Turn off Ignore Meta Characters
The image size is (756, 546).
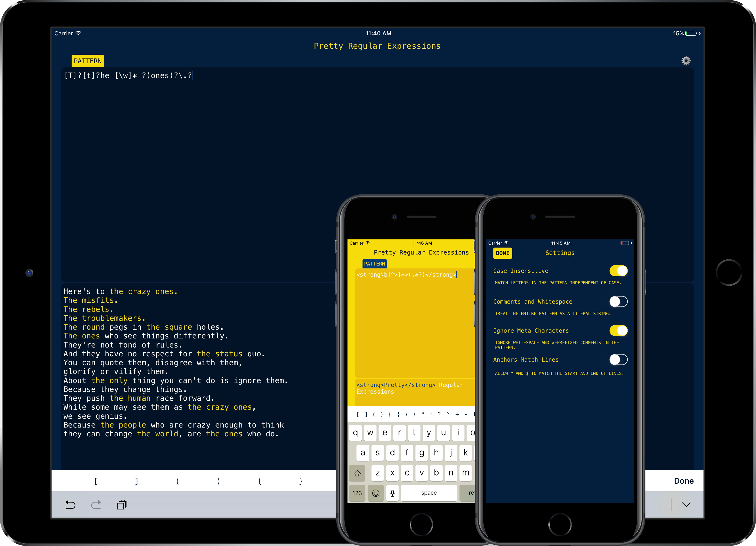tap(618, 331)
